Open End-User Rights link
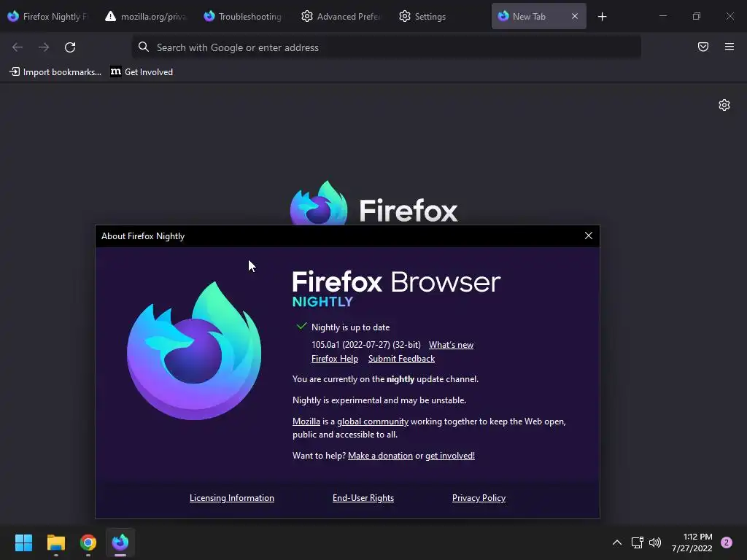Image resolution: width=747 pixels, height=560 pixels. click(363, 498)
